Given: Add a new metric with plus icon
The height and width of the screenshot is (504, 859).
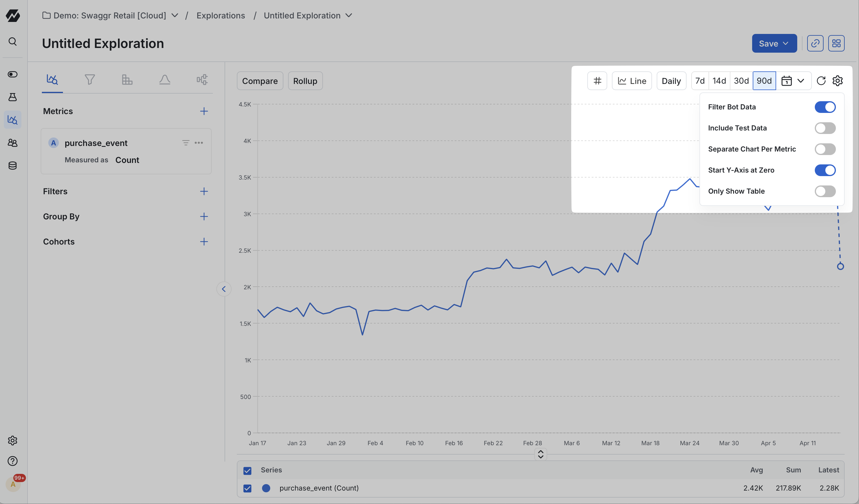Looking at the screenshot, I should coord(204,111).
